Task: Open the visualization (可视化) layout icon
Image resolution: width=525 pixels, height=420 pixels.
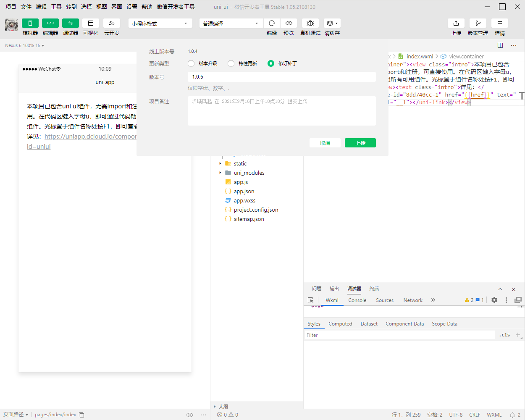Action: click(x=91, y=23)
